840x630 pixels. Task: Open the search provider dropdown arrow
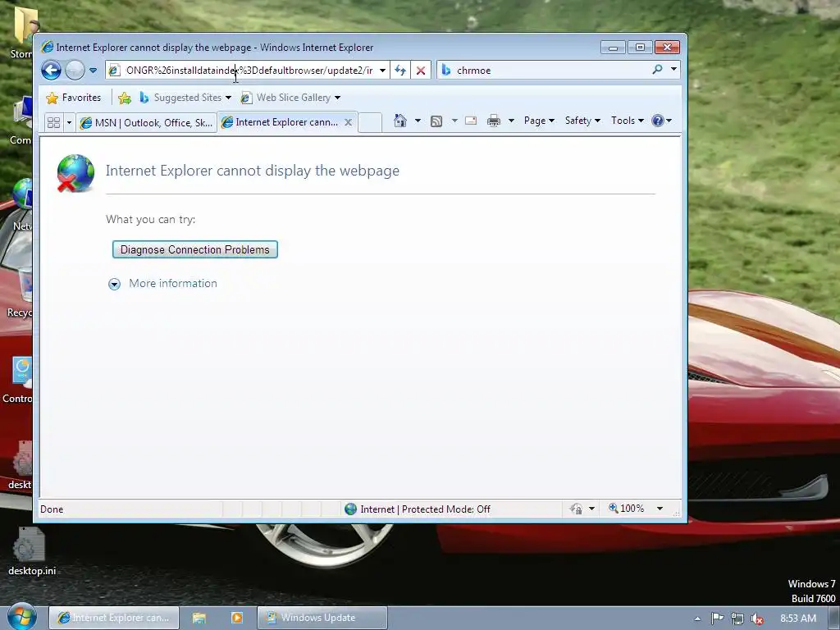click(673, 70)
